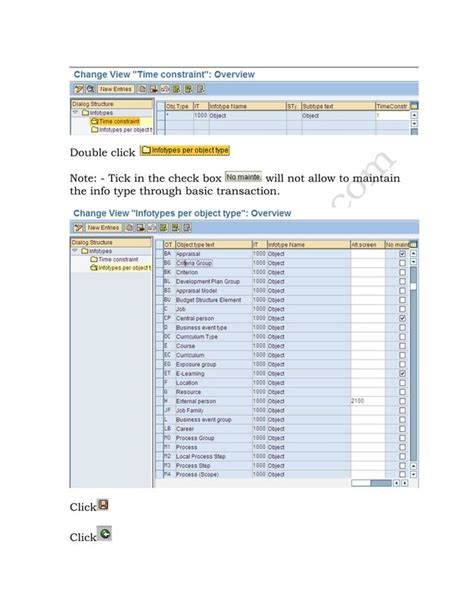Click the magnifier icon in Time constraint toolbar

(90, 89)
